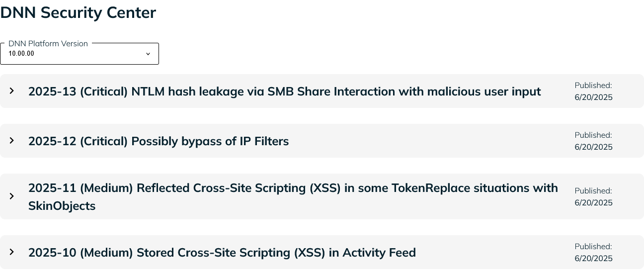
Task: Open the DNN Platform Version combo box
Action: click(80, 54)
